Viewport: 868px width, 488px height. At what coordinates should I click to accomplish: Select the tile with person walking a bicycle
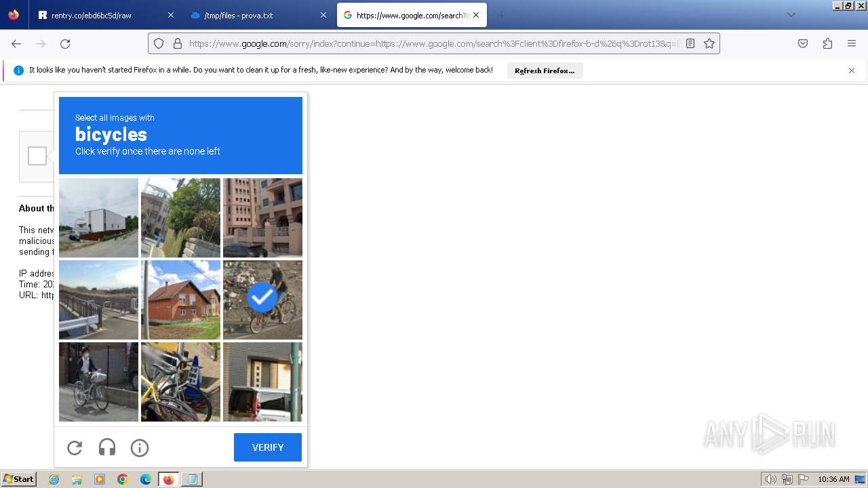[98, 382]
